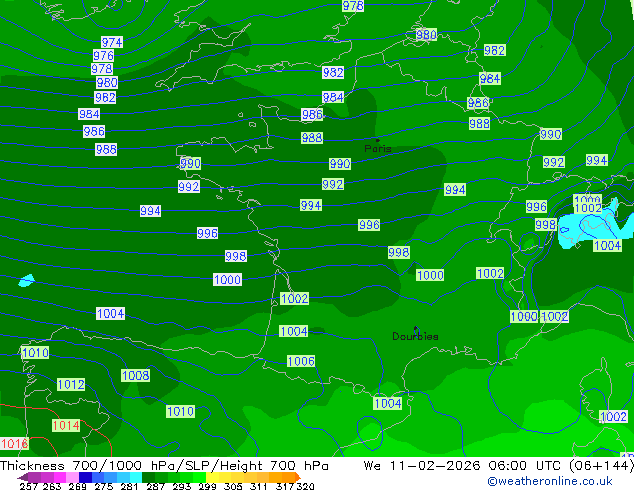Click the darkest green legend swatch
The height and width of the screenshot is (490, 634).
pyautogui.click(x=148, y=477)
